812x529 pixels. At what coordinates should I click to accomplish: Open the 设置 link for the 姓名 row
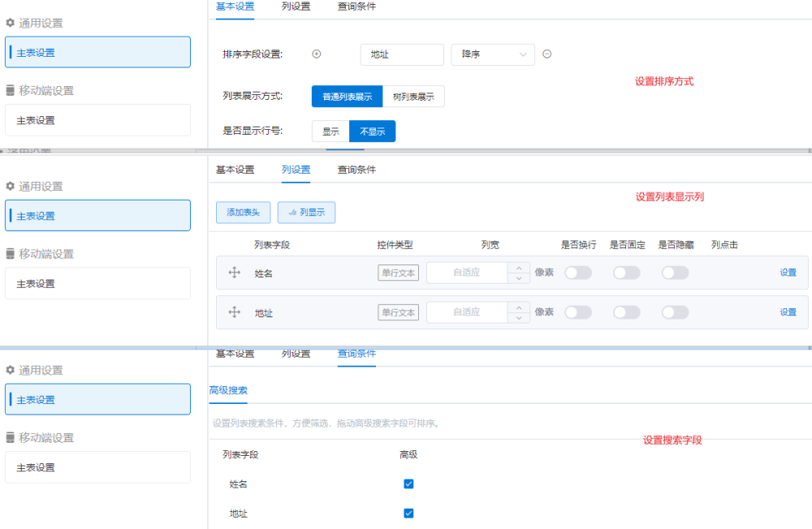[x=788, y=273]
